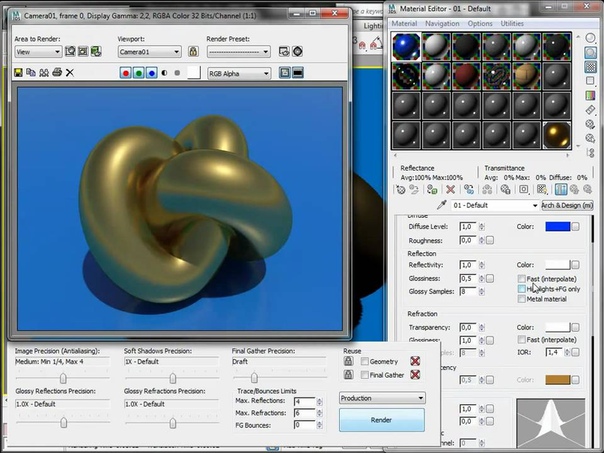Toggle the blue channel button
The height and width of the screenshot is (453, 604).
tap(152, 73)
